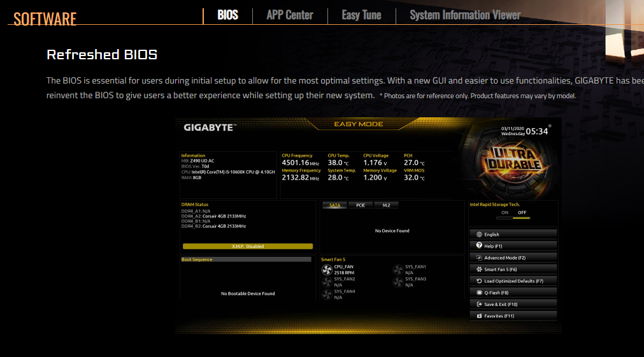Click the Smart Fan 5 panel heading
This screenshot has height=357, width=644.
click(333, 259)
